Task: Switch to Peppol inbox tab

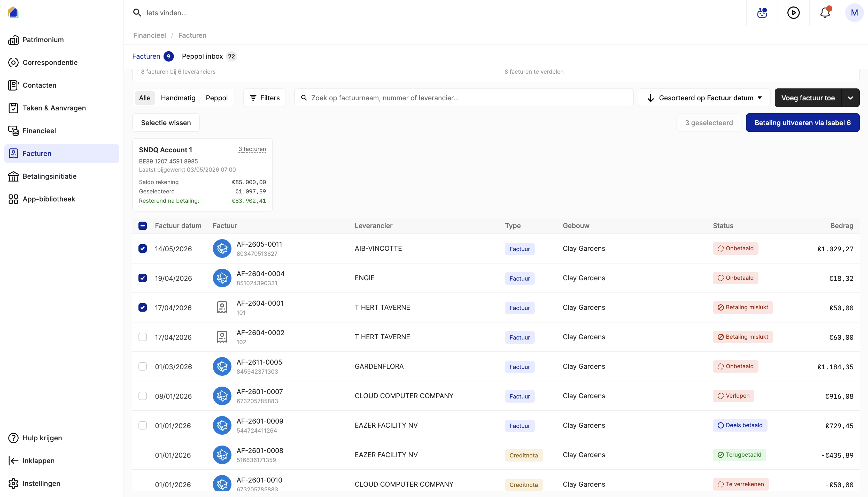Action: point(209,56)
